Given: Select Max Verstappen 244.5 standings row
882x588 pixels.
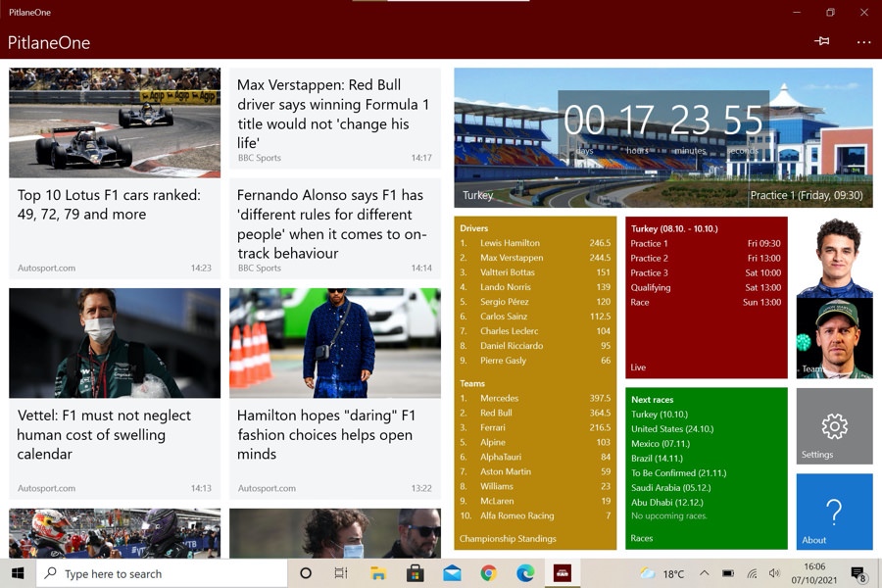Looking at the screenshot, I should (x=535, y=258).
